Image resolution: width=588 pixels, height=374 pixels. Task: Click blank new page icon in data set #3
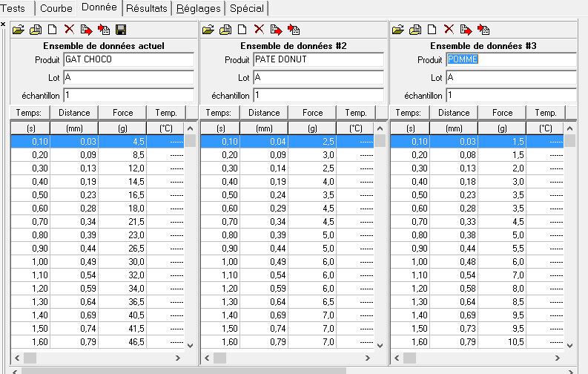click(x=432, y=30)
